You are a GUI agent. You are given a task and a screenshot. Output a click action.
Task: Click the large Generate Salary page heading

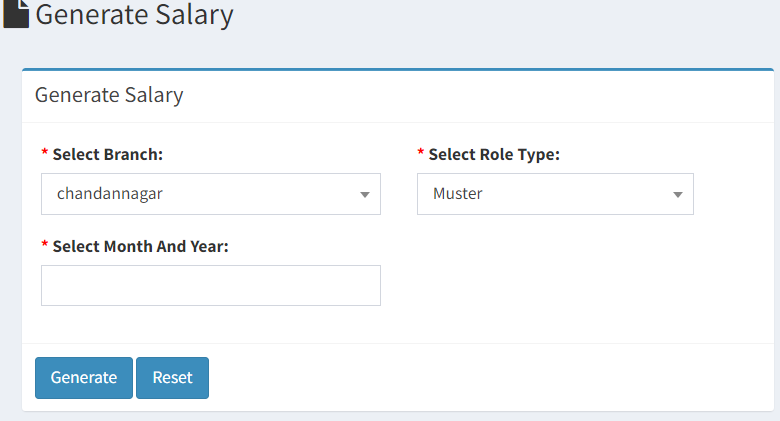pos(134,14)
